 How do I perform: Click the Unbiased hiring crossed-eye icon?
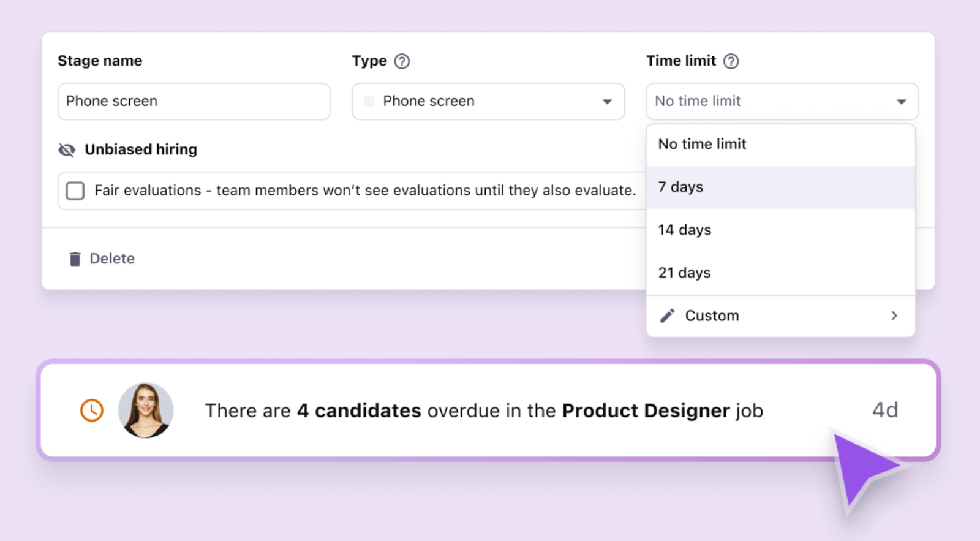tap(67, 149)
